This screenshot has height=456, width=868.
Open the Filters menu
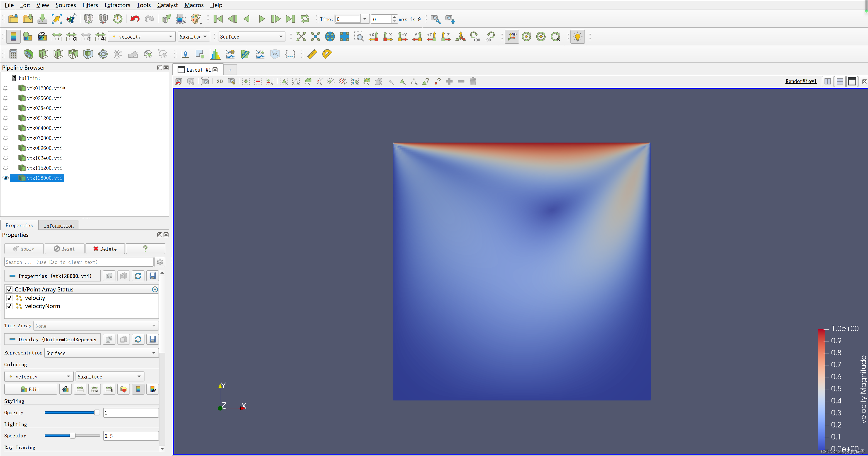click(x=90, y=5)
